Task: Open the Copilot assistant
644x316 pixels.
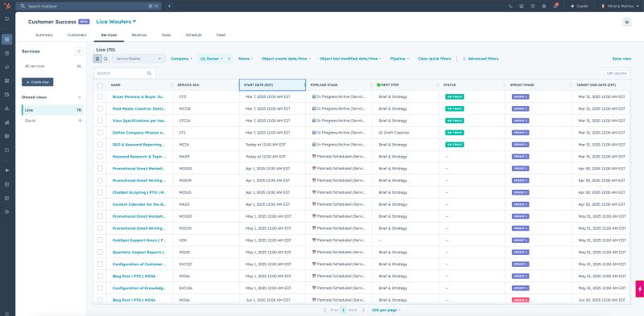Action: (x=580, y=6)
